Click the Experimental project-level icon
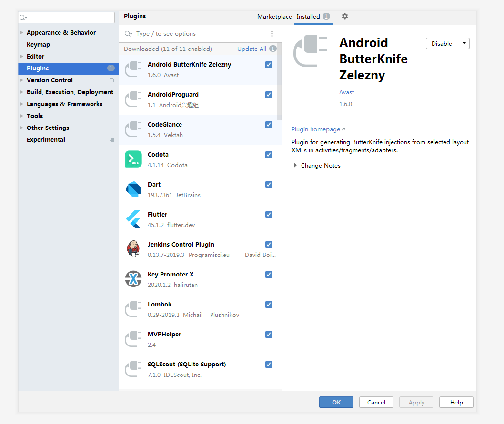The image size is (504, 424). [111, 139]
